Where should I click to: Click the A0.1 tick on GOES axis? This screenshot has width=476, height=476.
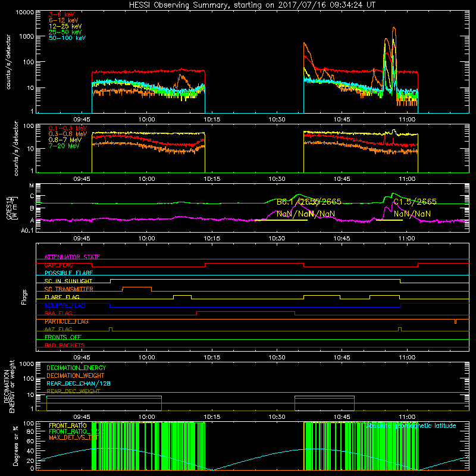click(27, 230)
